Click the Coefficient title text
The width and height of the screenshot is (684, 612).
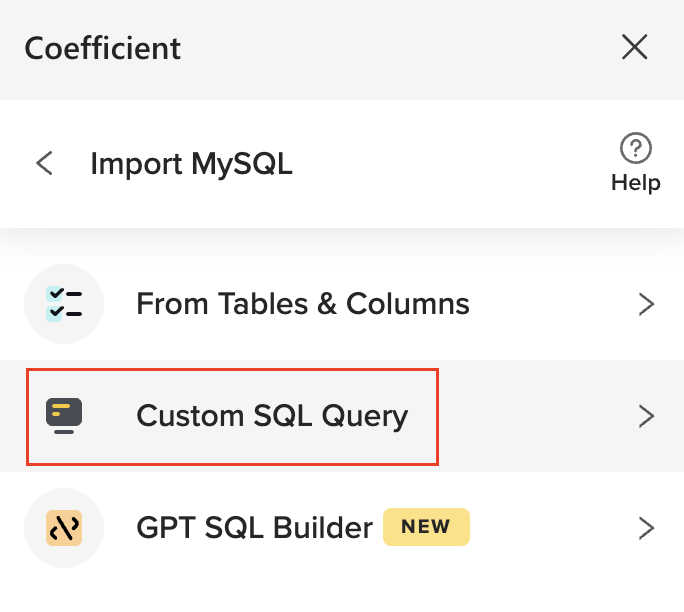click(x=103, y=47)
